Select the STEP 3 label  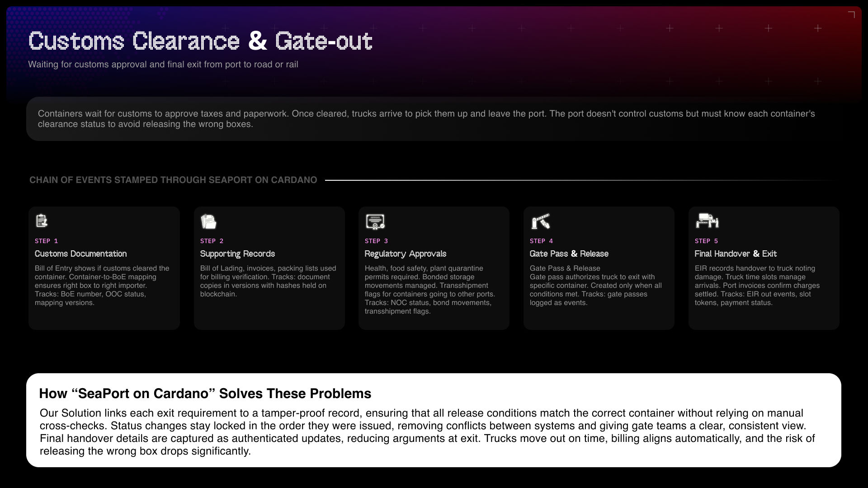pos(376,241)
